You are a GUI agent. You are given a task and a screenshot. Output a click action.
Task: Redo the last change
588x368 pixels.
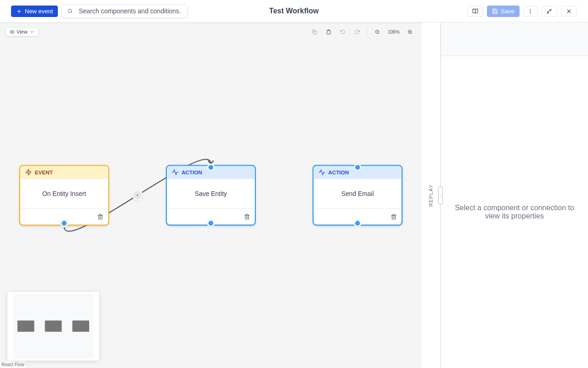pyautogui.click(x=357, y=32)
